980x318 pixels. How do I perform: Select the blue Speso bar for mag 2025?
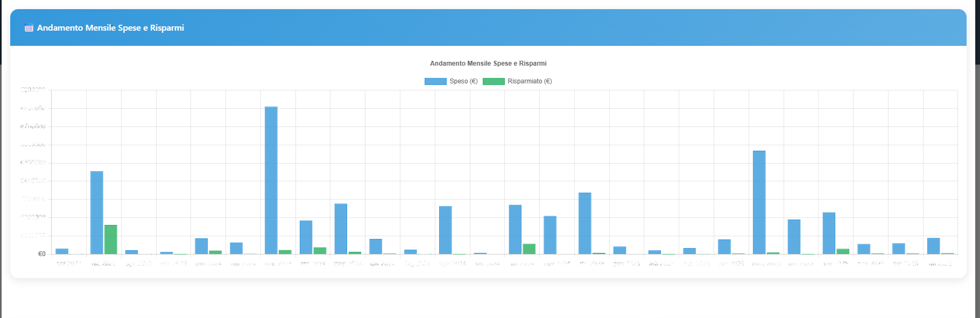(759, 202)
